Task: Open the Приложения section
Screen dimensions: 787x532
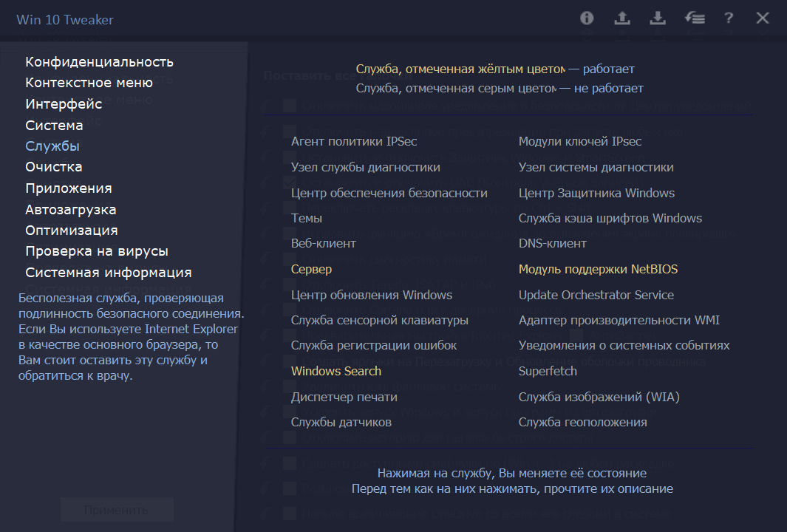Action: coord(69,188)
